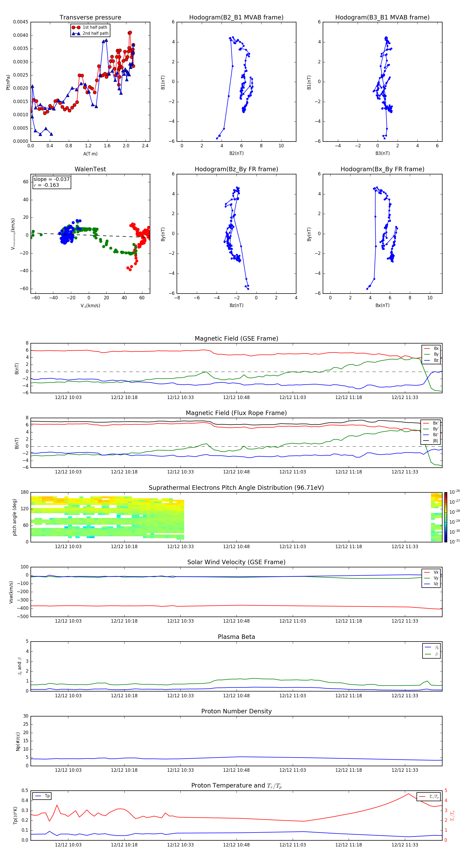This screenshot has height=868, width=473.
Task: Select the |B| legend entry in Flux Rope panel
Action: 431,441
